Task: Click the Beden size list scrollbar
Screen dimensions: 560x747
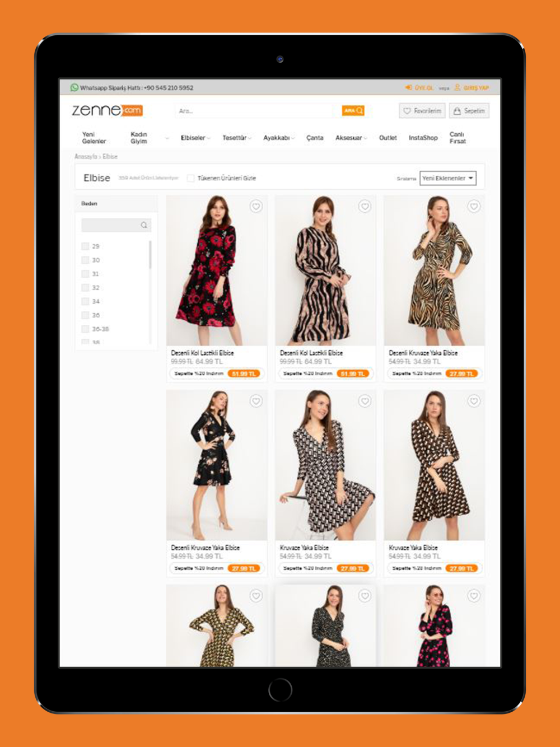Action: tap(150, 255)
